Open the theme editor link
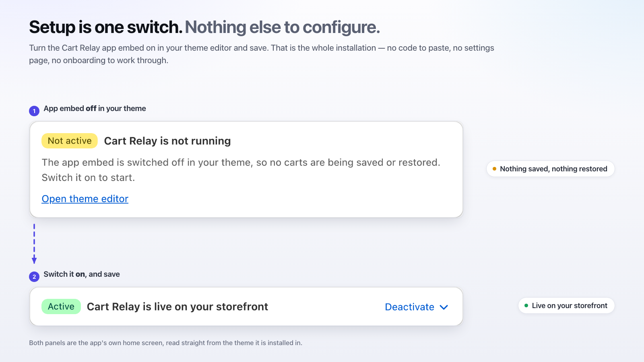Viewport: 644px width, 362px height. (x=85, y=199)
